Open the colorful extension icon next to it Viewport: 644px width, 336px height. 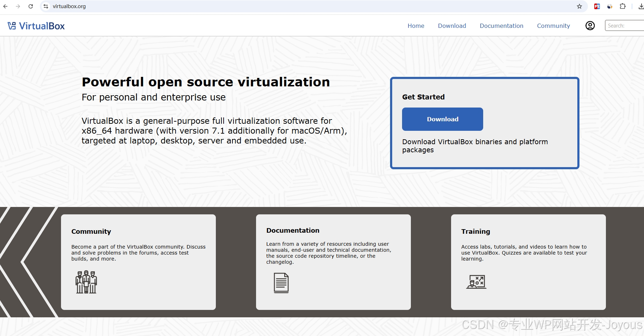(x=610, y=6)
